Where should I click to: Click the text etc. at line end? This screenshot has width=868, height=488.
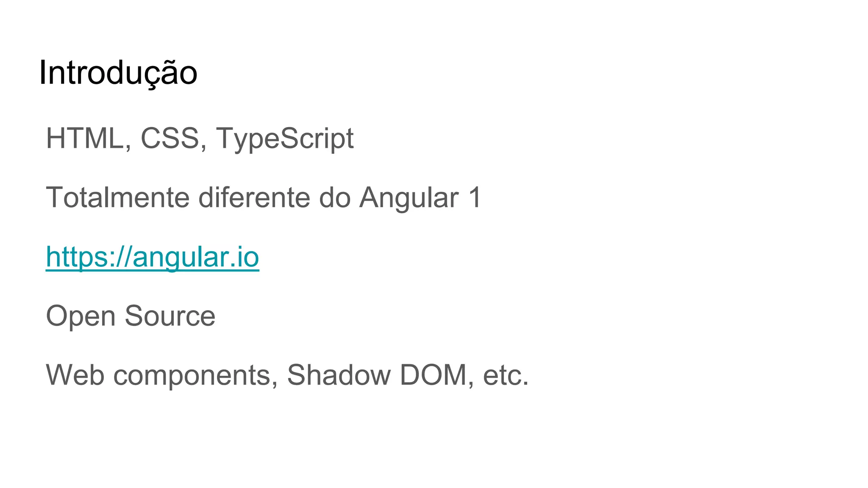[x=506, y=376]
